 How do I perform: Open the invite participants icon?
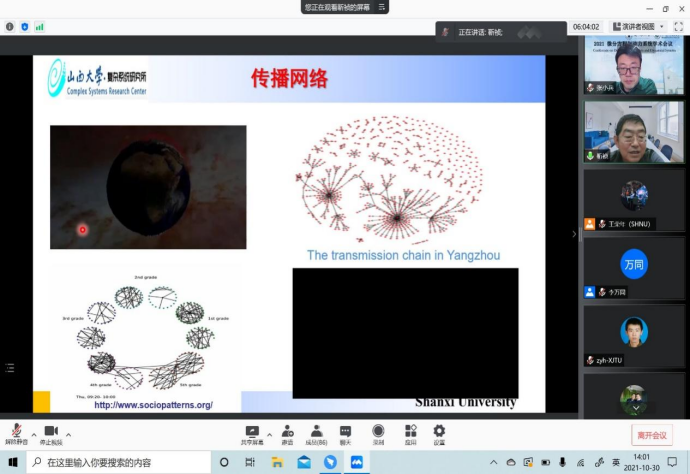287,432
